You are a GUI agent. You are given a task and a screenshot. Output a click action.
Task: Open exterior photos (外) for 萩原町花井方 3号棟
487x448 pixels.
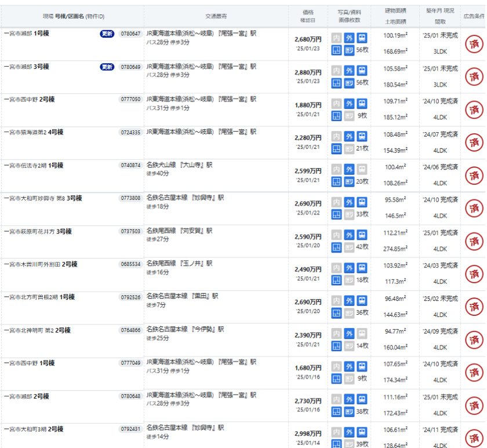click(x=349, y=235)
